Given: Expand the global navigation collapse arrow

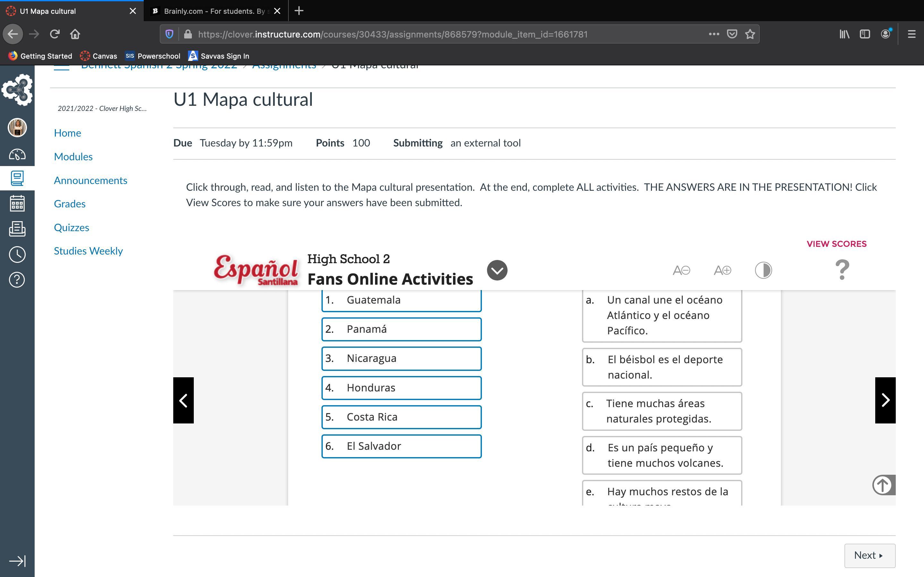Looking at the screenshot, I should [x=17, y=561].
